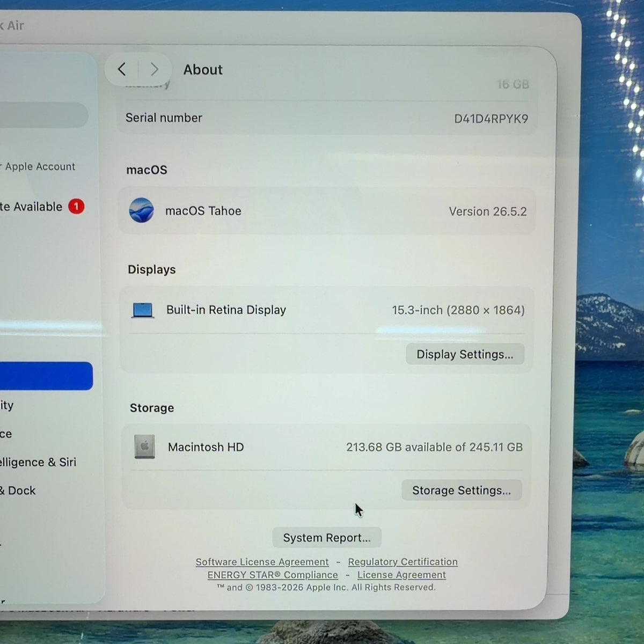644x644 pixels.
Task: Open the ENERGY STAR Compliance link
Action: coord(273,575)
